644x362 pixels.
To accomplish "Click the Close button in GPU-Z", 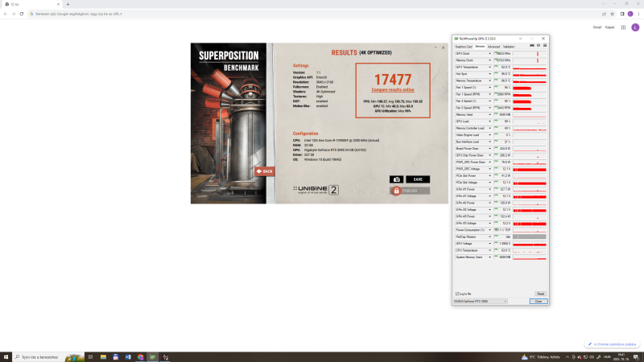I will coord(539,301).
